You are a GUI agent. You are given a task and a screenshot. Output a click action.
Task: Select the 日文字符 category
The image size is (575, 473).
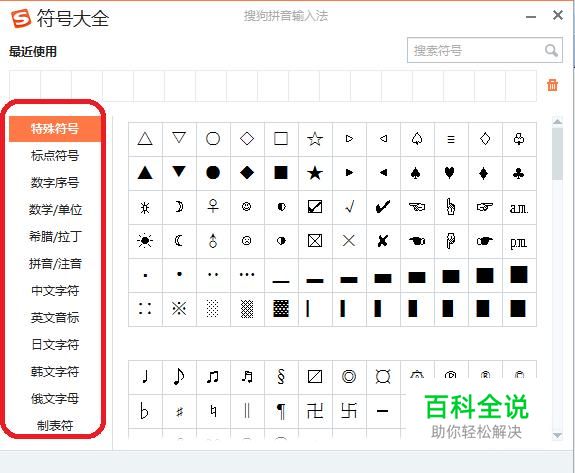55,345
